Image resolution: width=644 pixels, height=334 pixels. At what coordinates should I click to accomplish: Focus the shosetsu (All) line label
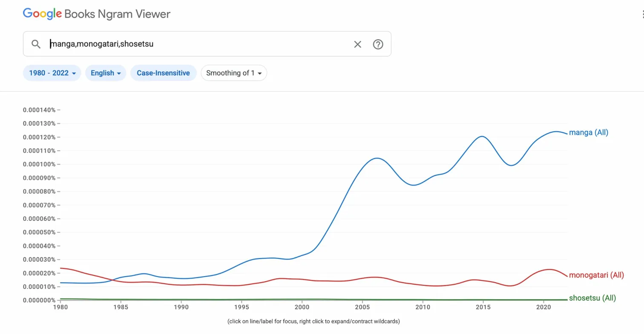coord(592,298)
